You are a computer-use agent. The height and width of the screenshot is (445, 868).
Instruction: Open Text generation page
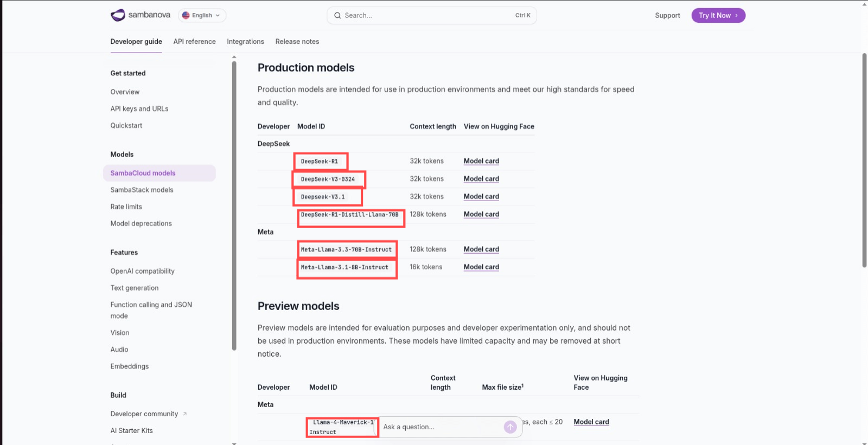(135, 288)
